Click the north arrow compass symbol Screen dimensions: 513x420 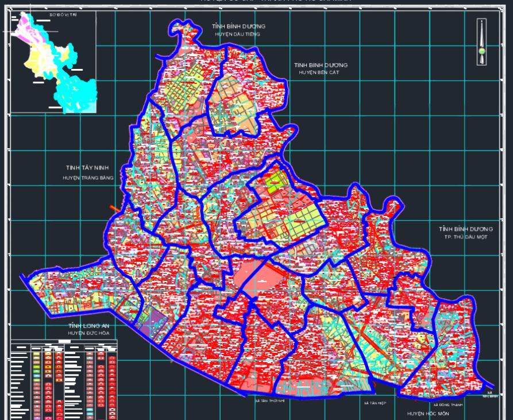click(x=481, y=42)
